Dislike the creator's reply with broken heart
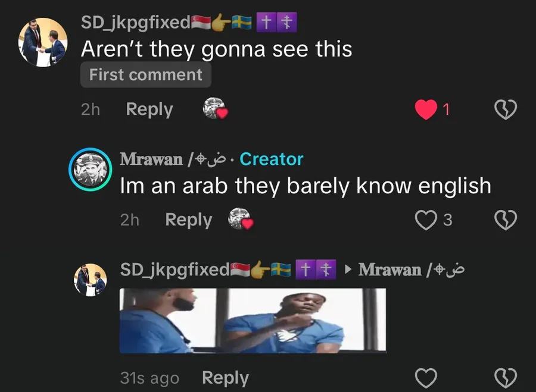Image resolution: width=536 pixels, height=392 pixels. (506, 219)
